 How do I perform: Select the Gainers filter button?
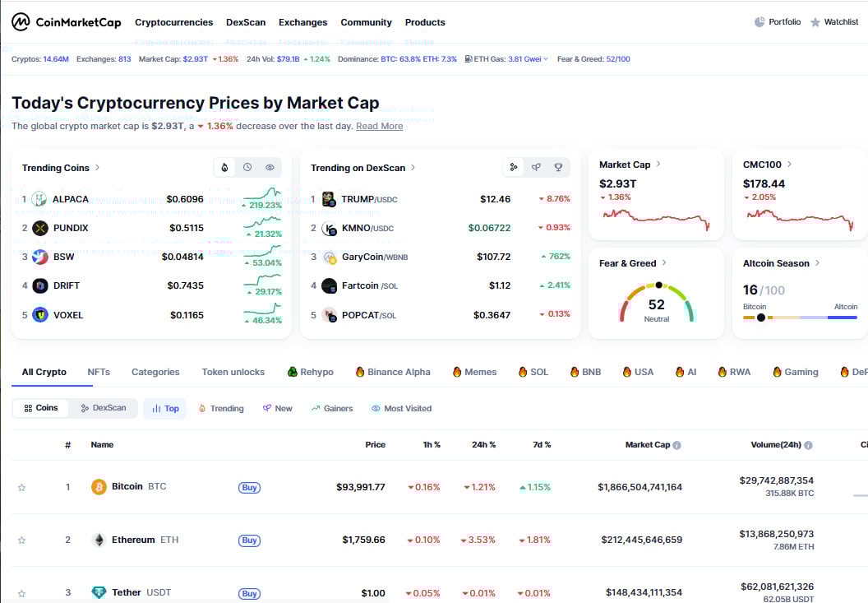point(331,409)
